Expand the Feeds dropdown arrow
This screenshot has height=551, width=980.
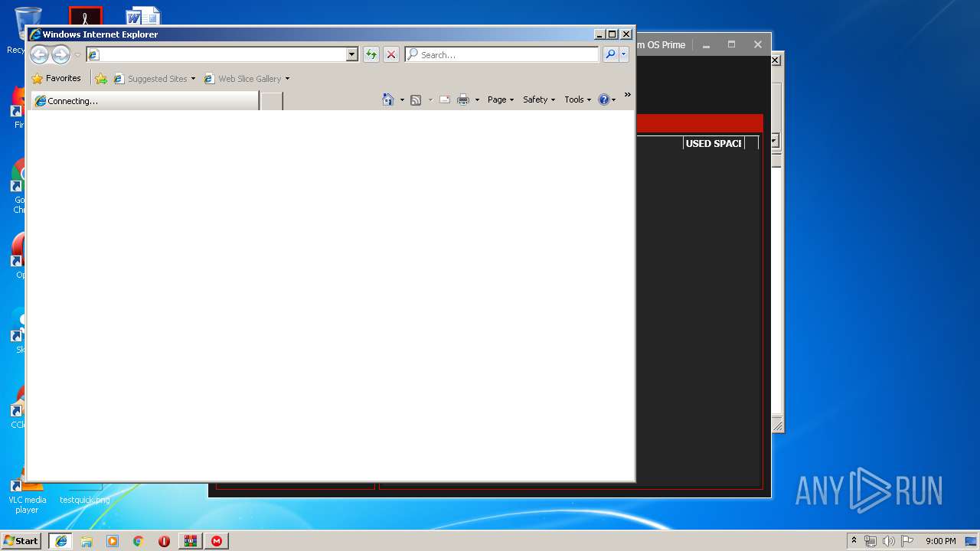[430, 99]
